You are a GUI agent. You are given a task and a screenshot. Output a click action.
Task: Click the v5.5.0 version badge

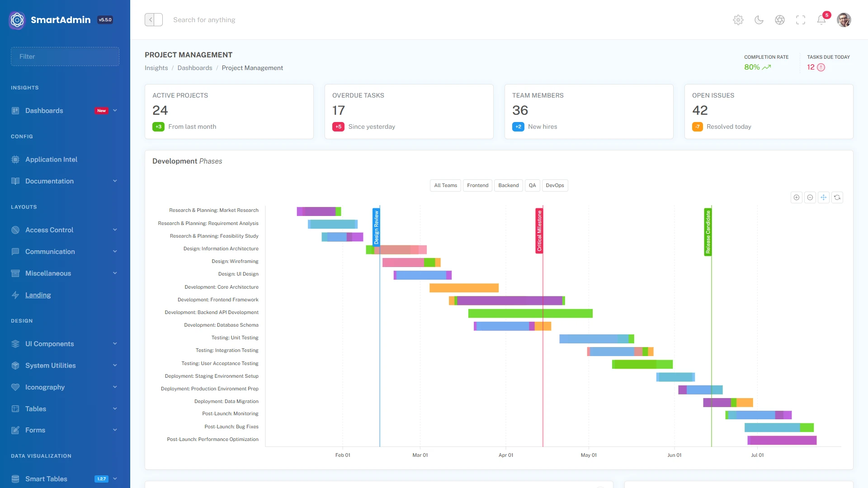(105, 20)
